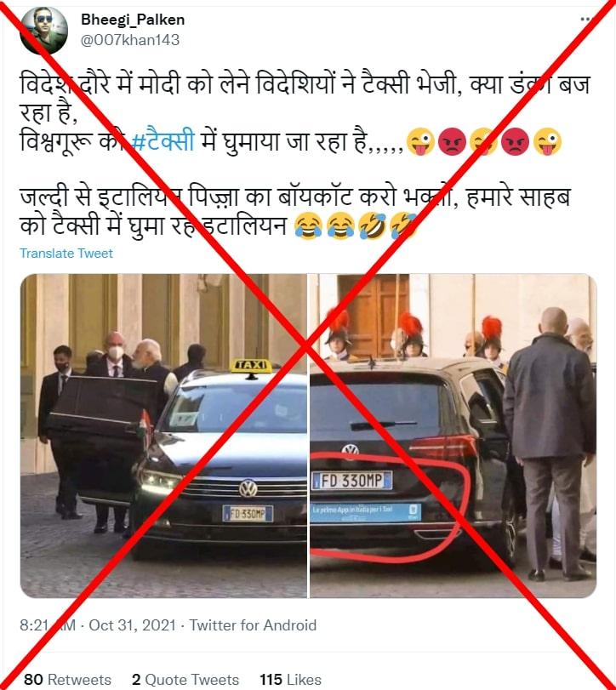The height and width of the screenshot is (690, 616).
Task: Open the left photo with taxi front
Action: 163,436
